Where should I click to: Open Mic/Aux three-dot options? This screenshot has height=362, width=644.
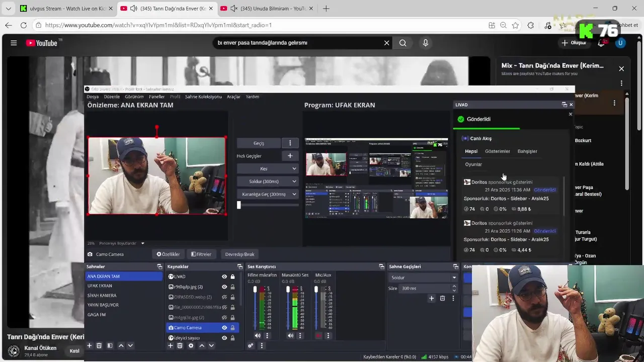coord(328,335)
